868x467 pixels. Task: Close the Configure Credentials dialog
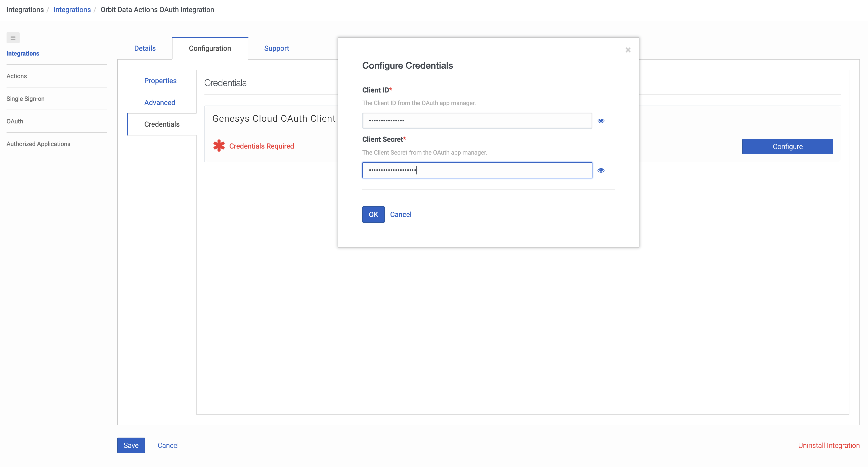627,50
